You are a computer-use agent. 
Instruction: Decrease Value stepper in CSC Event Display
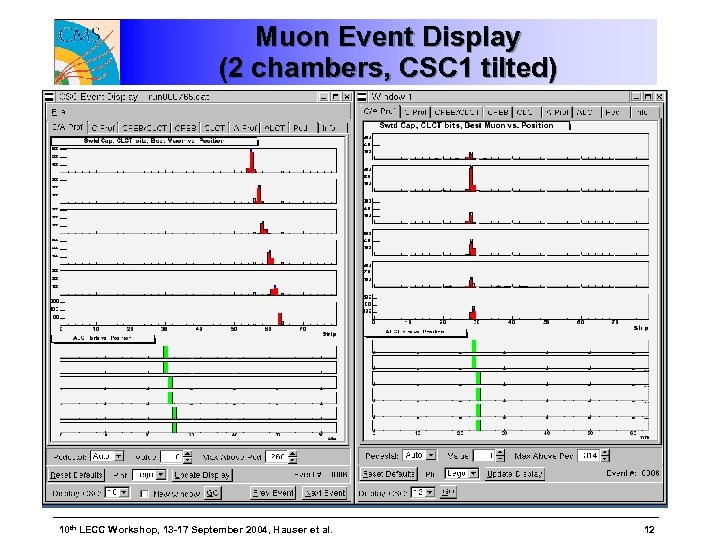pyautogui.click(x=188, y=460)
